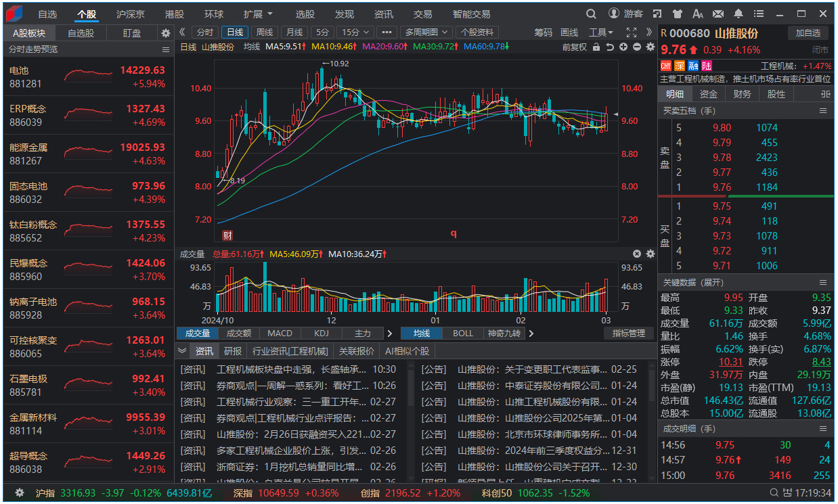Open 指标管理 indicator management

coord(628,333)
